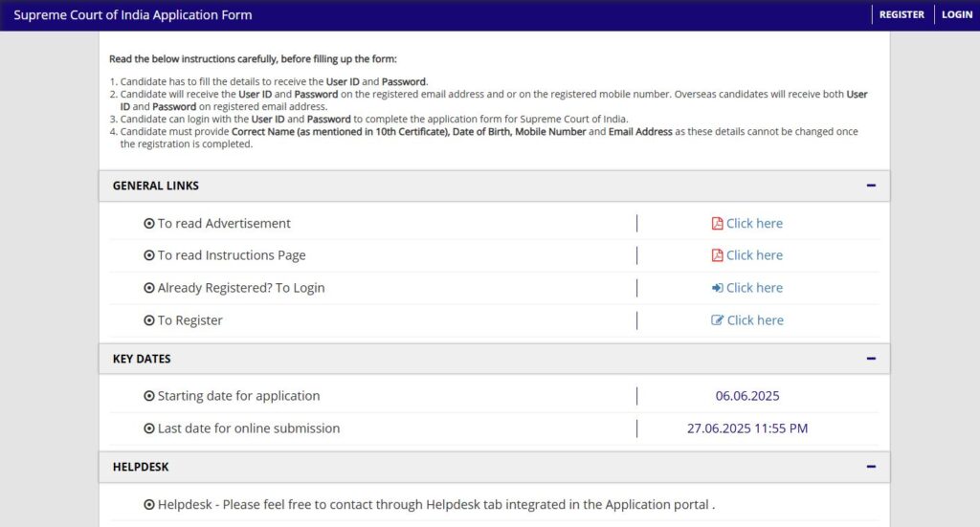Image resolution: width=980 pixels, height=527 pixels.
Task: Click the PDF icon beside To read Instructions Page
Action: click(717, 255)
